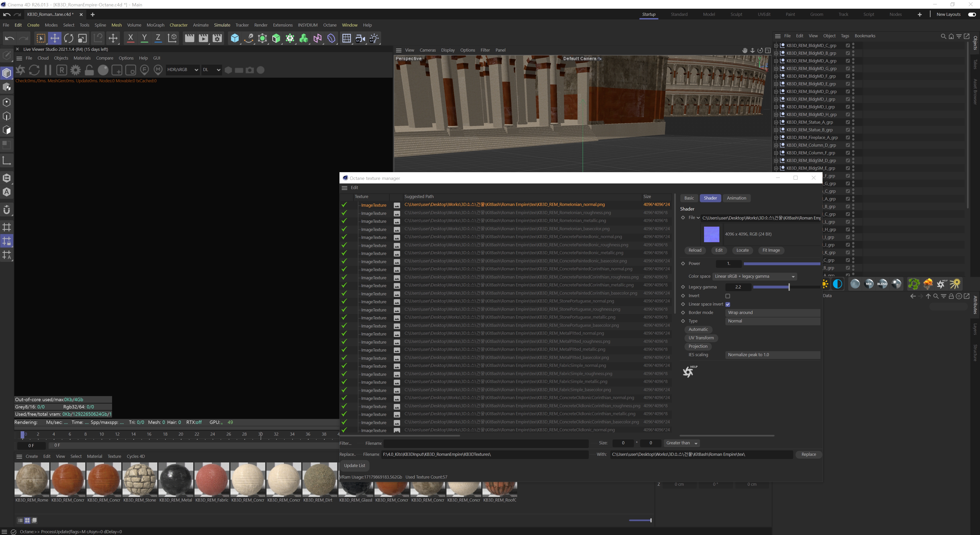Click the Live Selection tool icon

coord(41,38)
